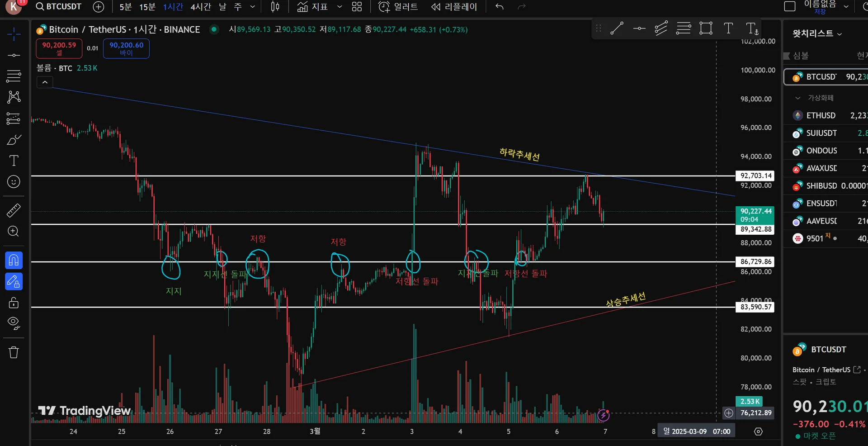Open the candlestick chart type menu
868x446 pixels.
(x=275, y=7)
